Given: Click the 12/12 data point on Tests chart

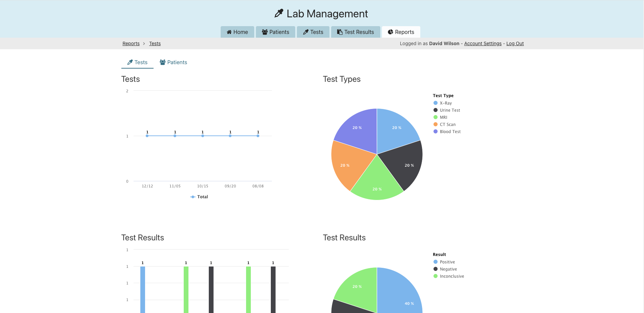Looking at the screenshot, I should coord(147,136).
